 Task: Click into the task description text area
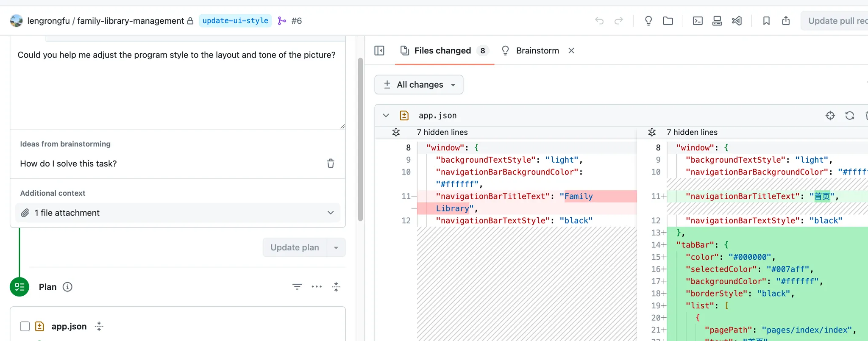click(178, 85)
